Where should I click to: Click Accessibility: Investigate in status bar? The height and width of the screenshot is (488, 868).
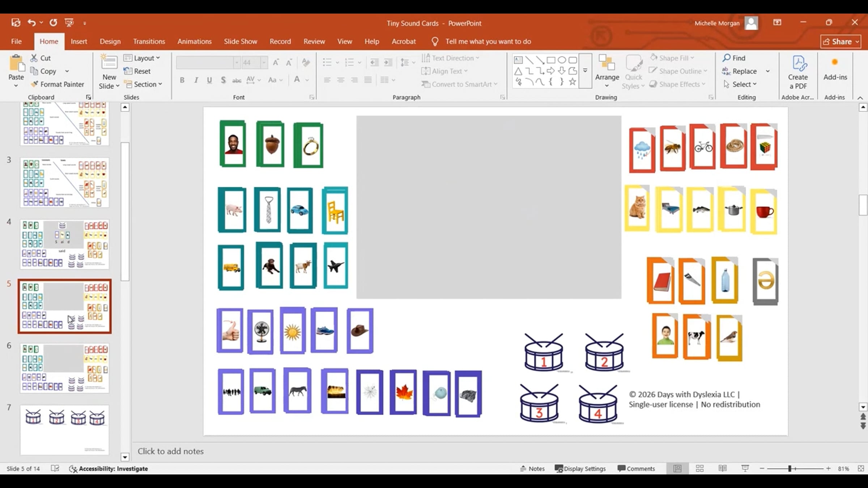click(x=109, y=468)
